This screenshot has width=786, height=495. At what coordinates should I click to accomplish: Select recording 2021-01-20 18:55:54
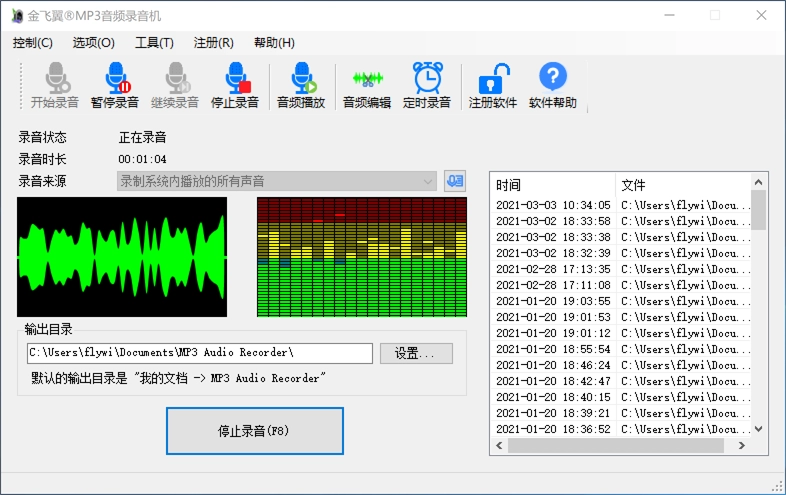[x=621, y=349]
